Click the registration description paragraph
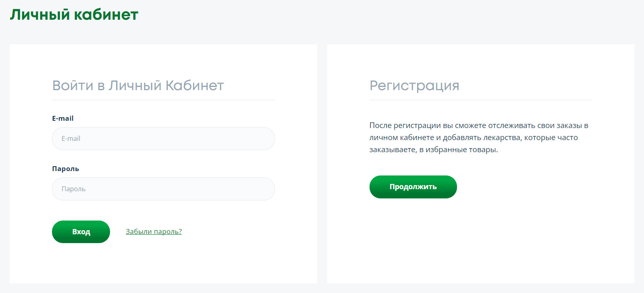Viewport: 644px width, 293px height. point(479,137)
